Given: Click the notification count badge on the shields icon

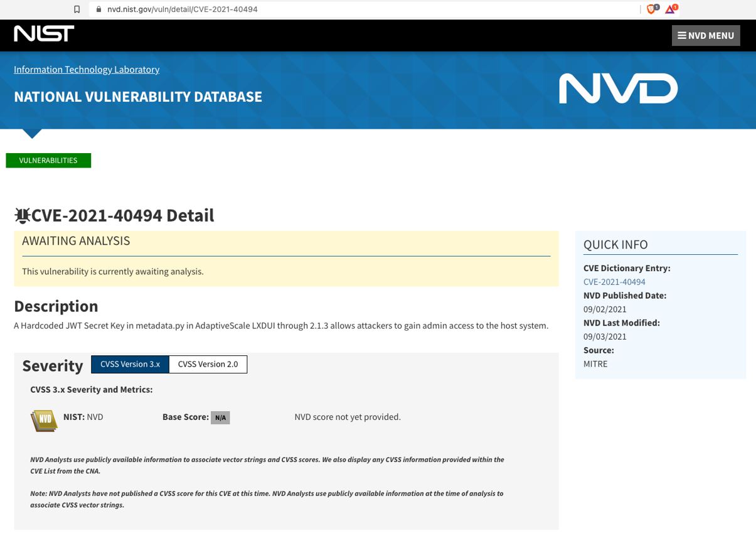Looking at the screenshot, I should (x=656, y=6).
